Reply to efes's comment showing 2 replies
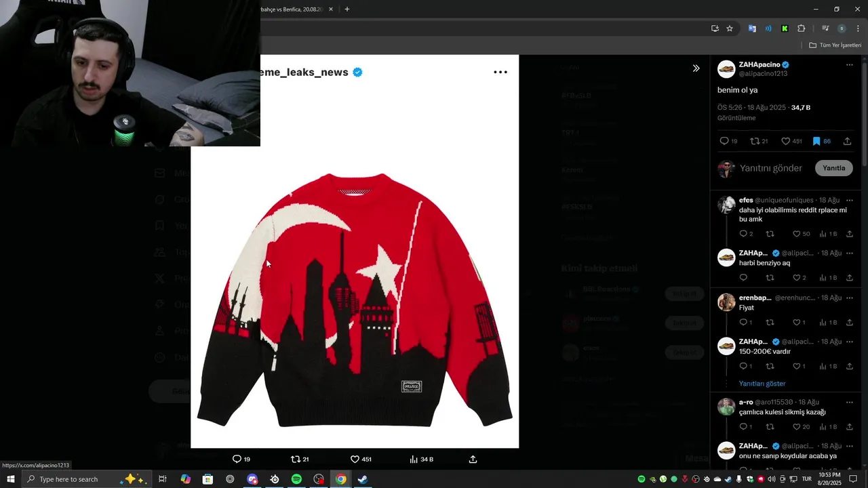Image resolution: width=868 pixels, height=488 pixels. pos(746,234)
